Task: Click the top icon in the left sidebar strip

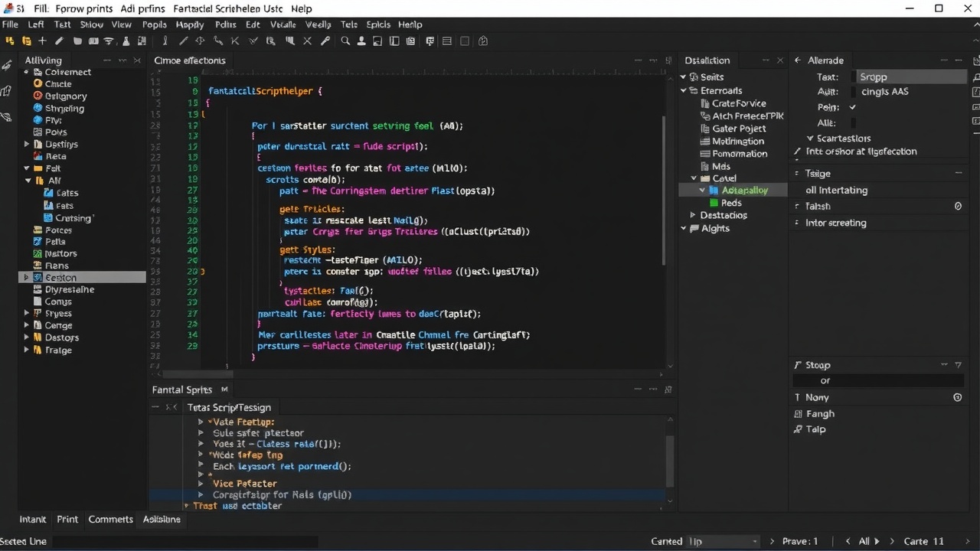Action: coord(7,67)
